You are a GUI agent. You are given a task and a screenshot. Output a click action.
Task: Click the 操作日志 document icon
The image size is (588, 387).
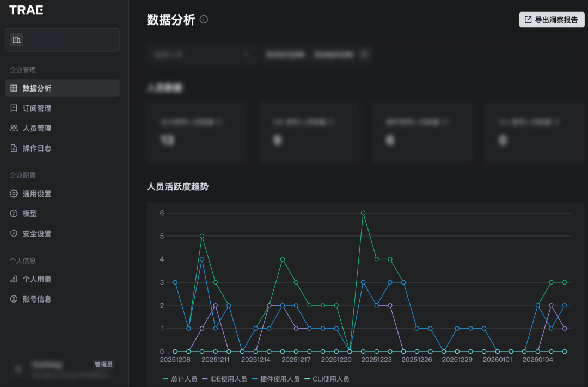pos(14,148)
